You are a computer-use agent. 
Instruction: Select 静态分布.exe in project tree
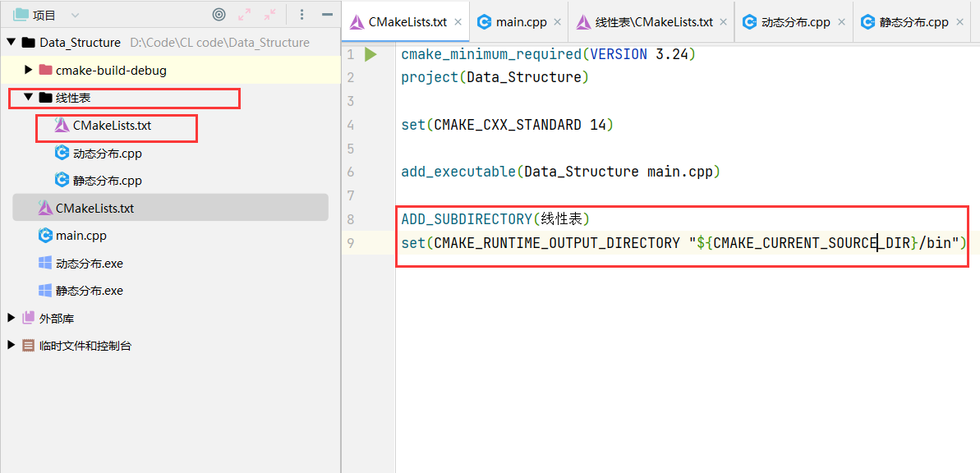(x=89, y=291)
